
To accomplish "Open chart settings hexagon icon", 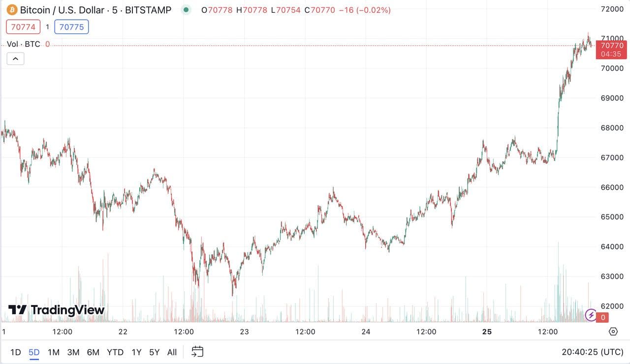I will 613,331.
